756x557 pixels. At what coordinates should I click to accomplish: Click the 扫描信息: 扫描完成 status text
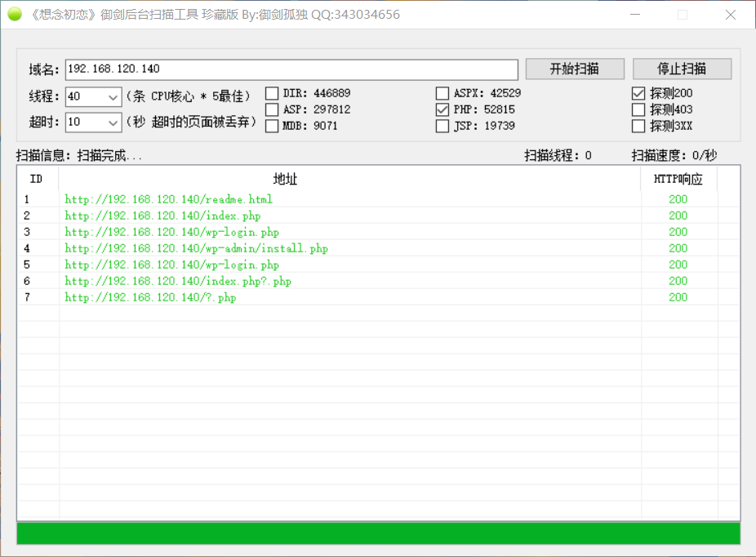[x=79, y=155]
